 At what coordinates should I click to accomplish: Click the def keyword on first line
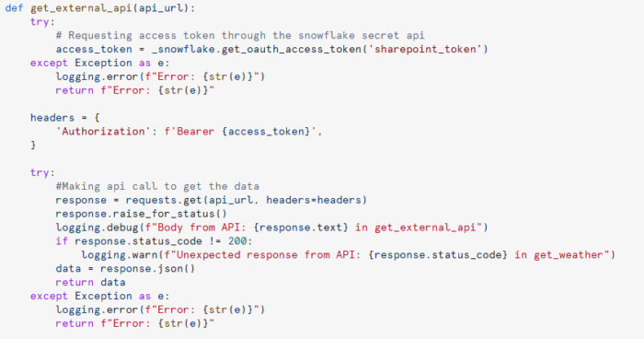[x=14, y=8]
